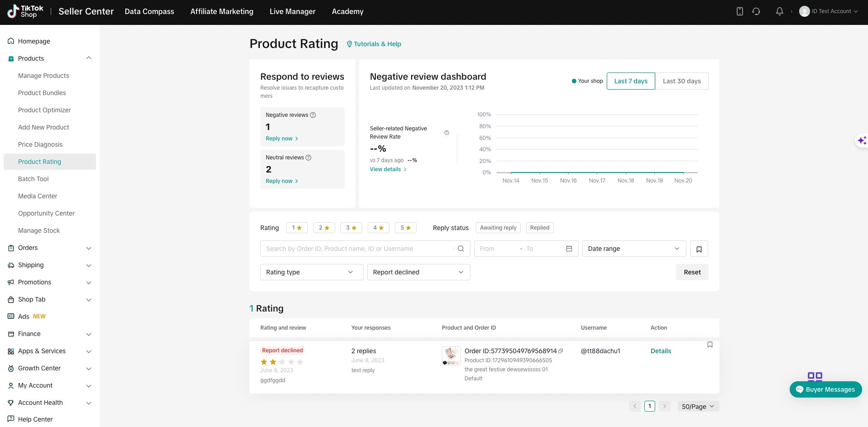Click the bookmark icon next to Date range
Screen dimensions: 868x427
coord(699,249)
